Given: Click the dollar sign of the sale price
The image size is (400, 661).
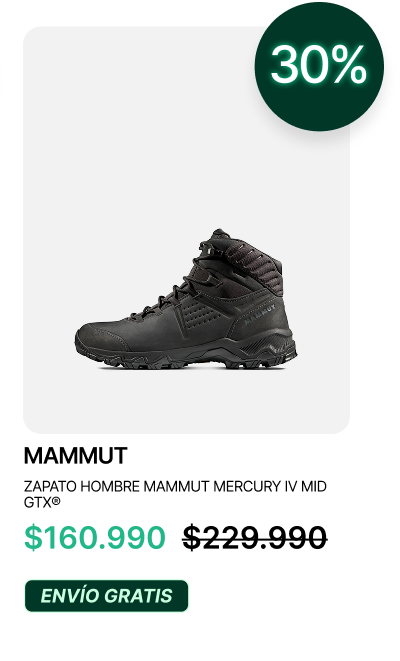Looking at the screenshot, I should pos(32,537).
